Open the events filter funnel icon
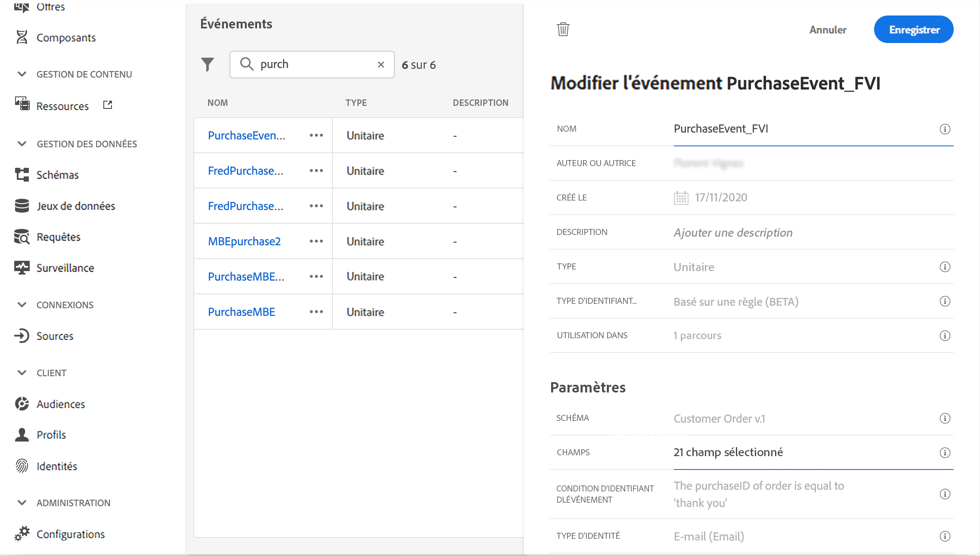980x556 pixels. click(208, 65)
